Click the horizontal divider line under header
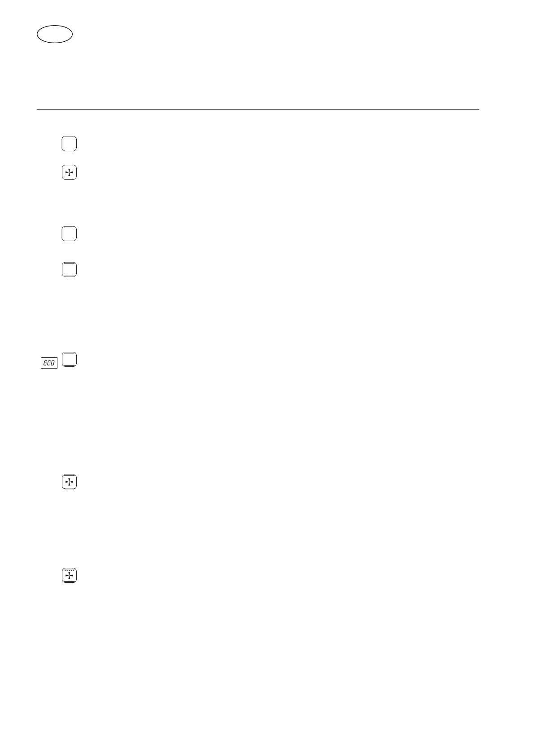534x756 pixels. 258,109
